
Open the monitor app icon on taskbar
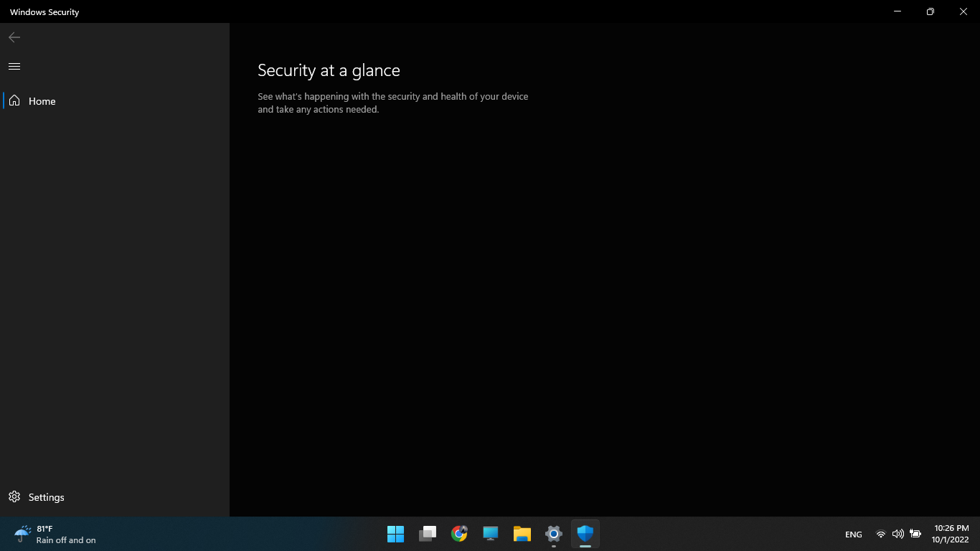click(x=491, y=534)
